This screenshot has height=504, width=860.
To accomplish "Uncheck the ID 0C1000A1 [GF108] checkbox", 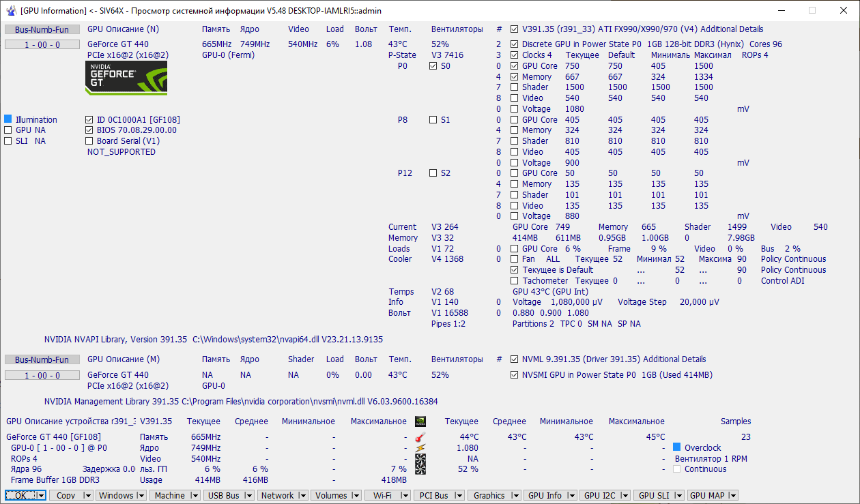I will tap(90, 119).
